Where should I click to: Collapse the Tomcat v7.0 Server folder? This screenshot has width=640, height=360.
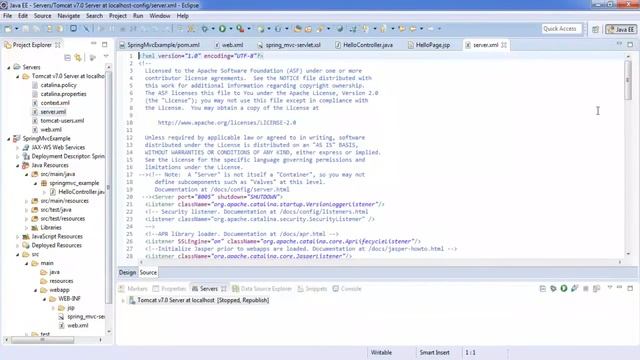click(x=18, y=76)
